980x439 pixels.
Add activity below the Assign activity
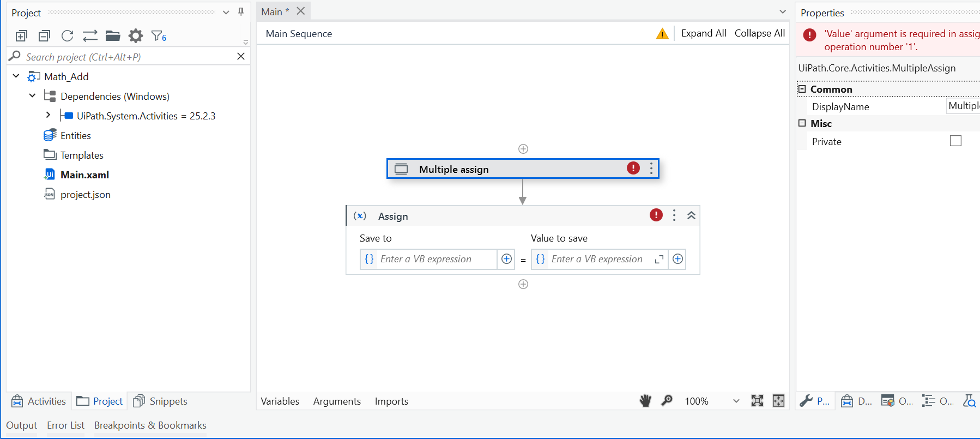[523, 284]
